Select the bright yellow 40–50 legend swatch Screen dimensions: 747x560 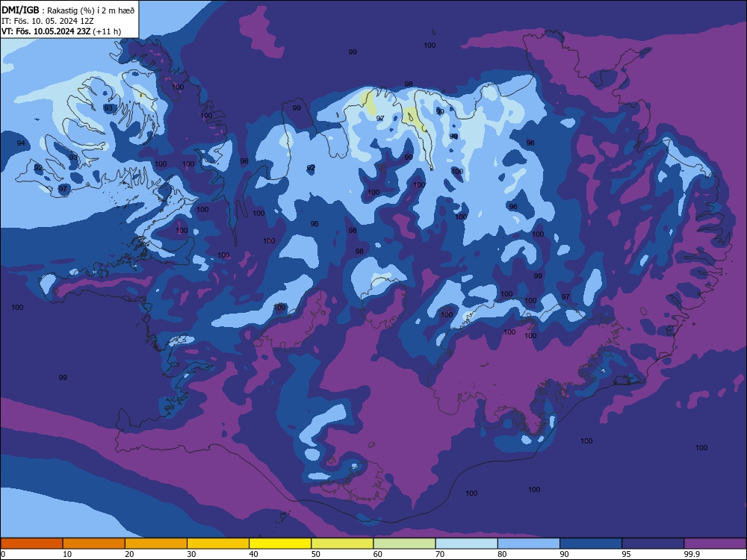[x=280, y=544]
